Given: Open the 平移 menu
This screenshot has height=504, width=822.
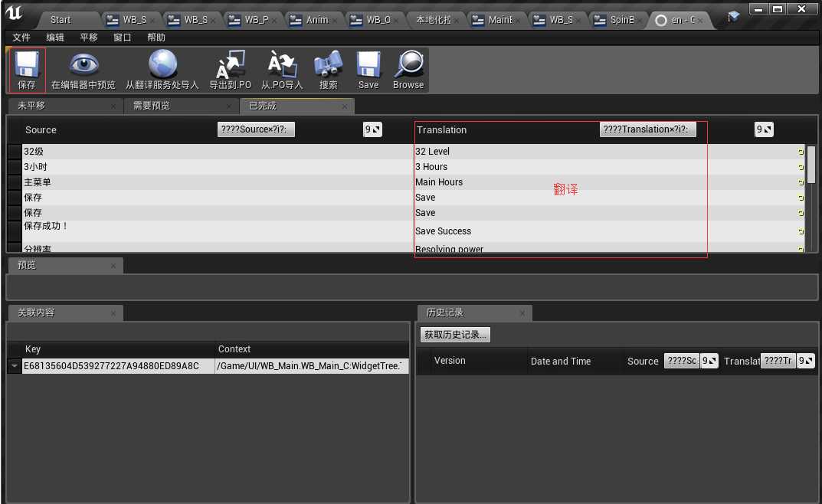Looking at the screenshot, I should [89, 38].
